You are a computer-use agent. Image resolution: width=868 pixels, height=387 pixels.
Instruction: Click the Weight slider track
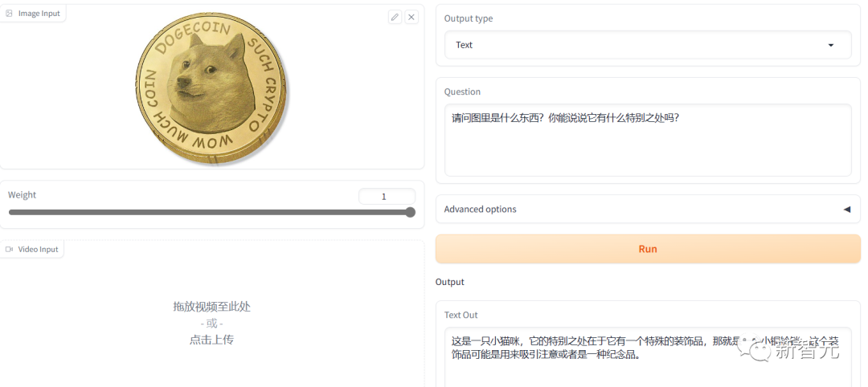[212, 212]
